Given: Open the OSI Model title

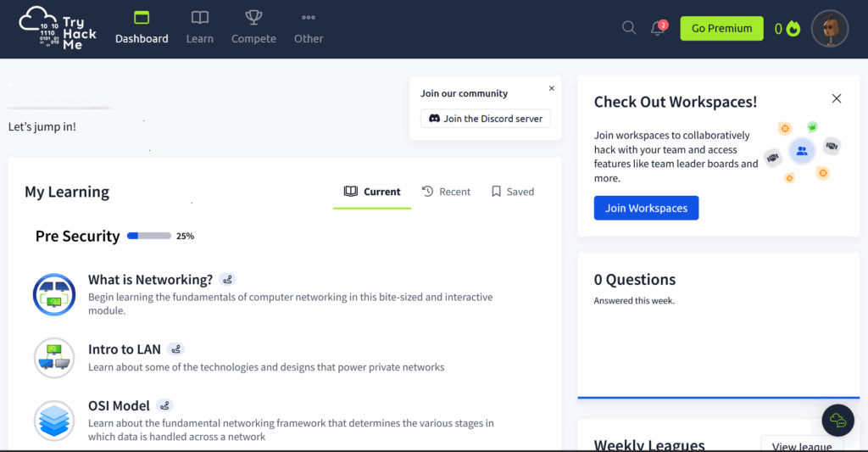Looking at the screenshot, I should (x=119, y=405).
